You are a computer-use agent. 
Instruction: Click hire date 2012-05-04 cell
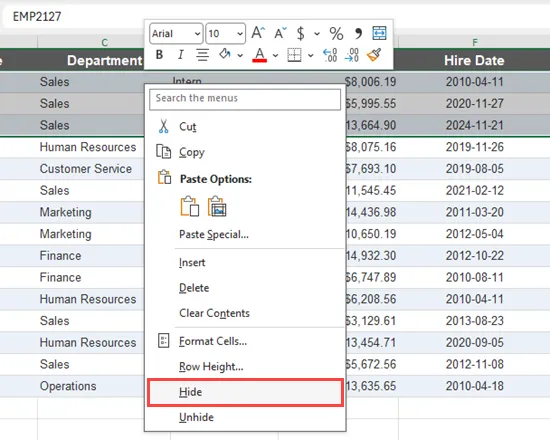point(475,234)
